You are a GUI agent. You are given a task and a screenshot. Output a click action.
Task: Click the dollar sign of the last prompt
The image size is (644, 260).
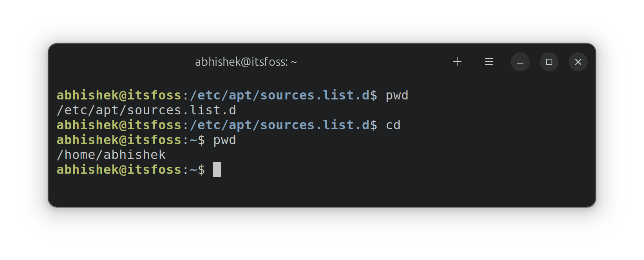pos(201,169)
